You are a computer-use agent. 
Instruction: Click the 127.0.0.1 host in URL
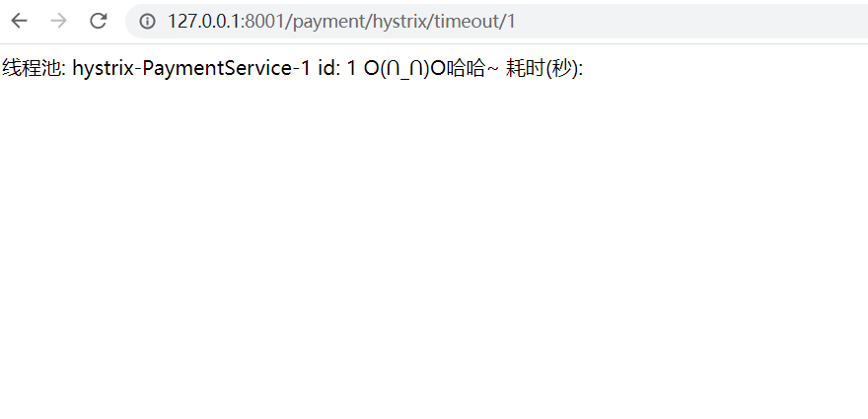point(203,21)
